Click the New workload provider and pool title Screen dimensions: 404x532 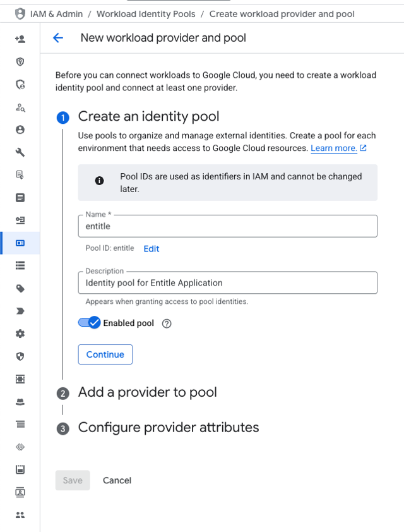pyautogui.click(x=163, y=38)
